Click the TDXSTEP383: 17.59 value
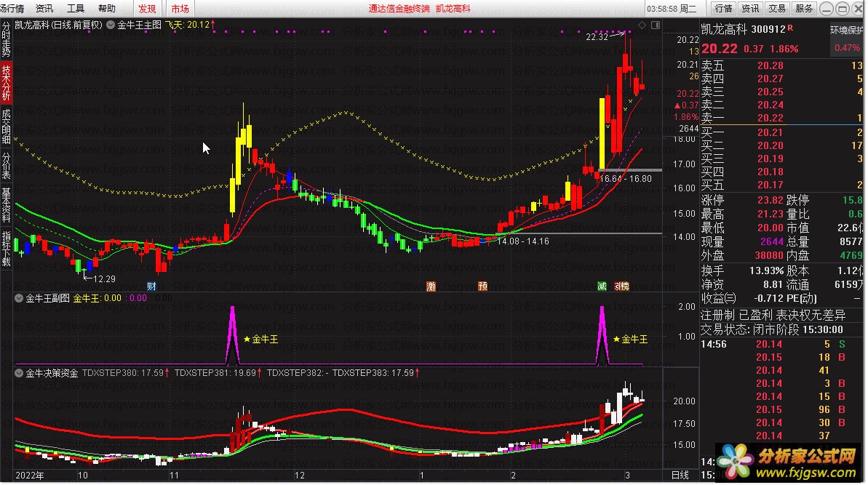Screen dimensions: 868x485 point(376,373)
